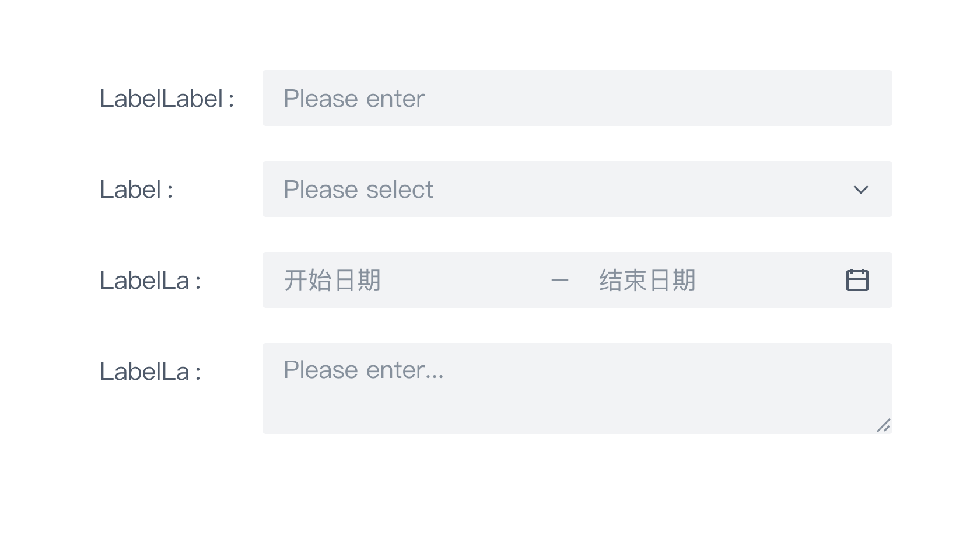This screenshot has width=980, height=539.
Task: Focus the Please enter input field
Action: point(577,98)
